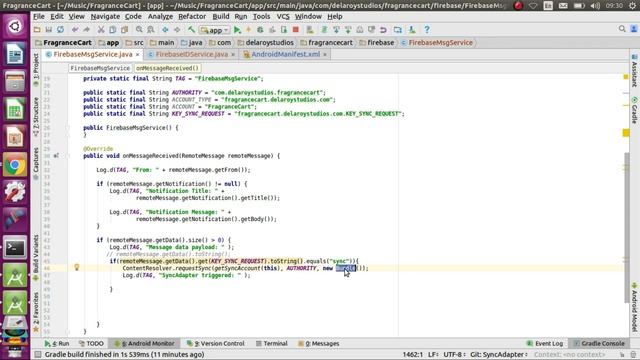
Task: Click the Make Project hammer icon
Action: pyautogui.click(x=191, y=30)
